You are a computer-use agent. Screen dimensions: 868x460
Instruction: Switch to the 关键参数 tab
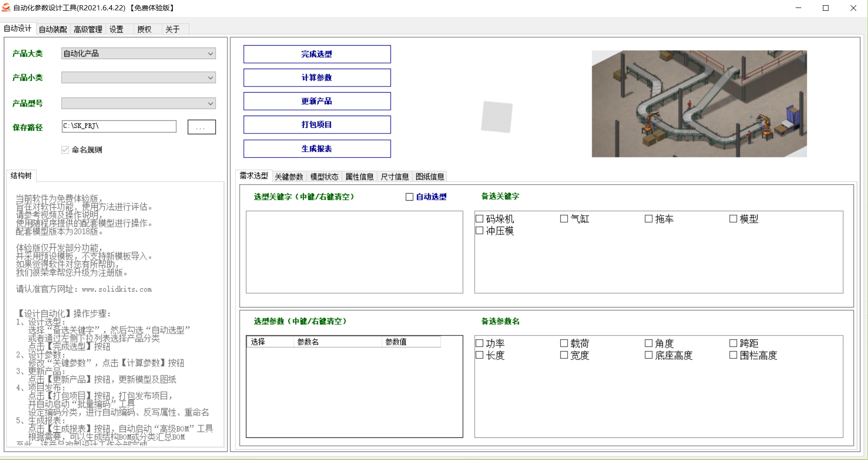[289, 177]
